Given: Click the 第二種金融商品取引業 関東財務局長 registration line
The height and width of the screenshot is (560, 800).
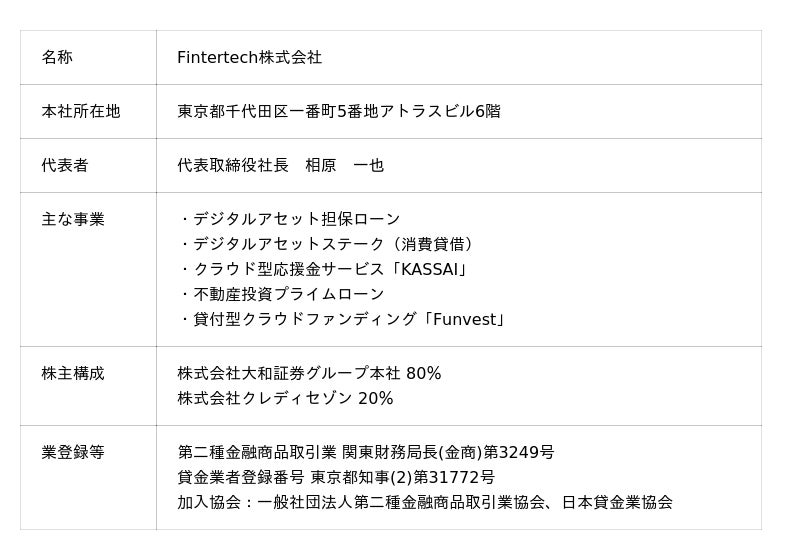Looking at the screenshot, I should coord(365,453).
